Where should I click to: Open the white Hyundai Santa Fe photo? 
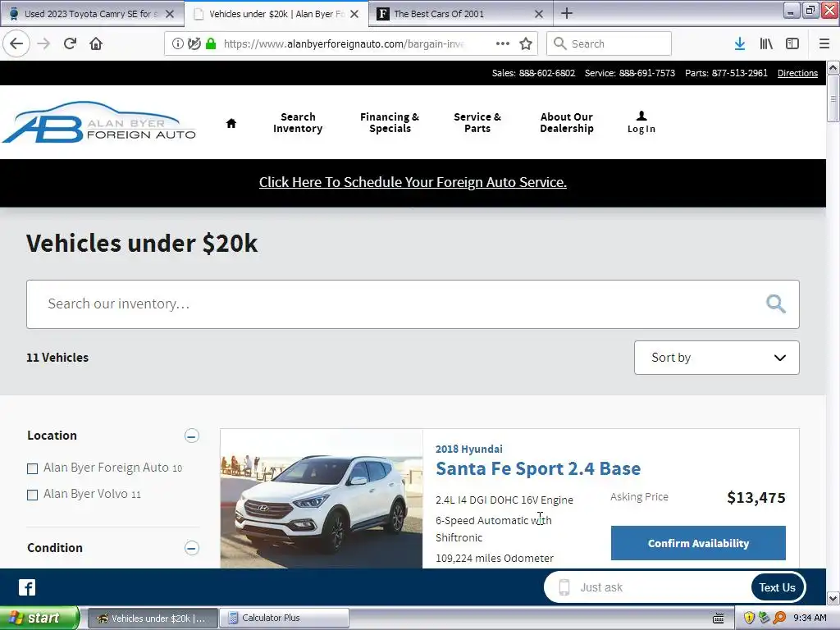point(322,498)
